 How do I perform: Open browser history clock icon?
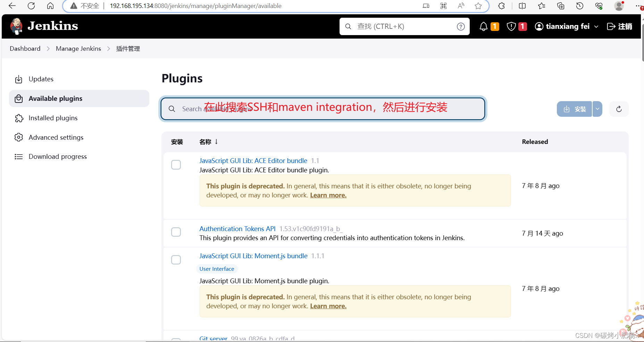click(x=580, y=6)
